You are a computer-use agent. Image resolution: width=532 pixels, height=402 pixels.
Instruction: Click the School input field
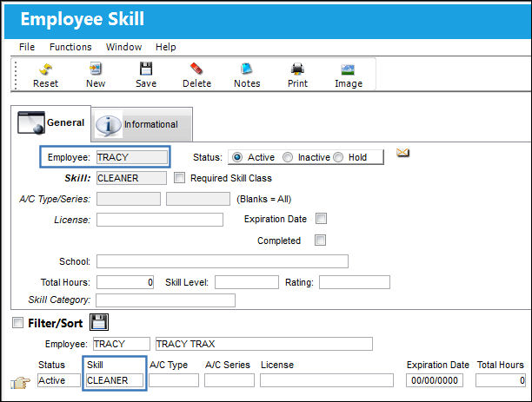pyautogui.click(x=223, y=261)
